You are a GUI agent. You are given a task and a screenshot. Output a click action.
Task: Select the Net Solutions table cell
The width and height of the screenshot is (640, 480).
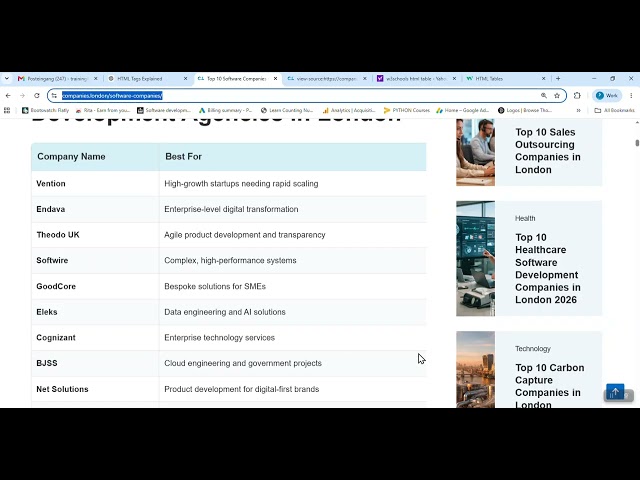coord(95,389)
